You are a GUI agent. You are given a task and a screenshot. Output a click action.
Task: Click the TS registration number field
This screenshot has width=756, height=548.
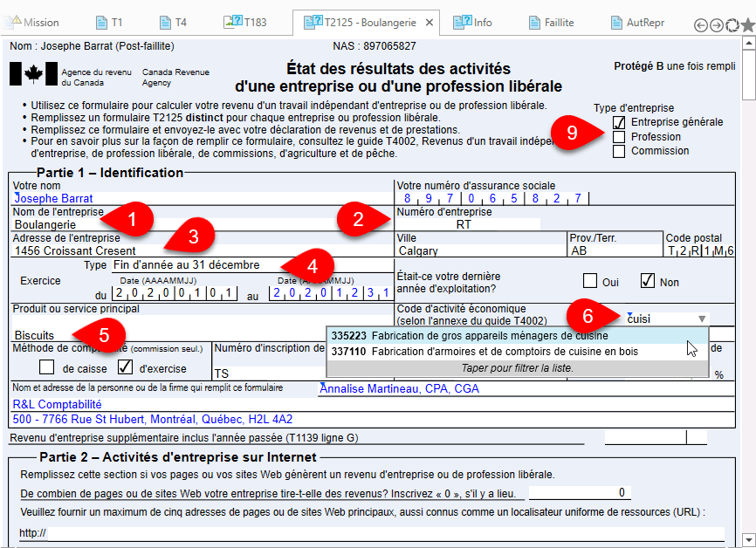pyautogui.click(x=270, y=374)
